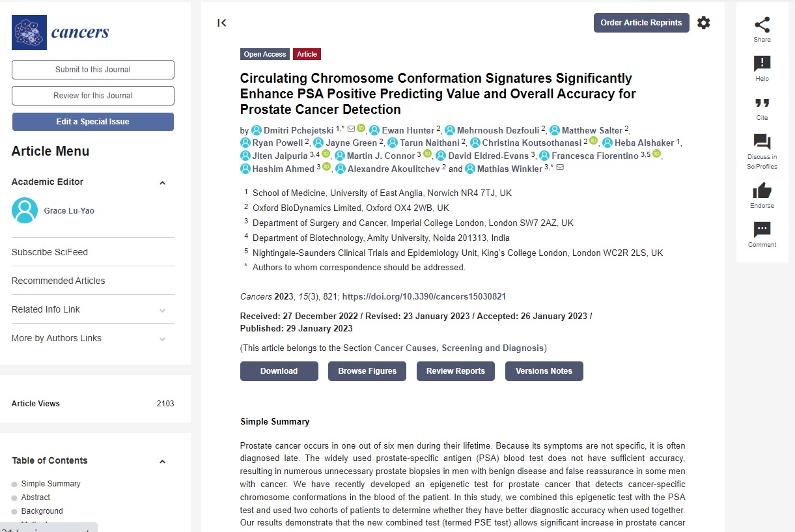Expand the Related Info Link section

click(163, 310)
